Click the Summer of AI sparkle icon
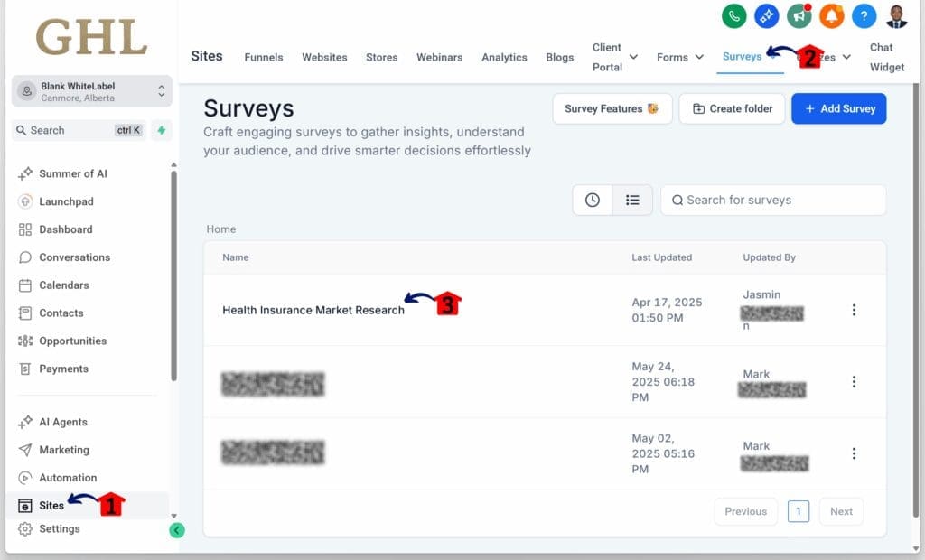The width and height of the screenshot is (925, 560). (24, 173)
